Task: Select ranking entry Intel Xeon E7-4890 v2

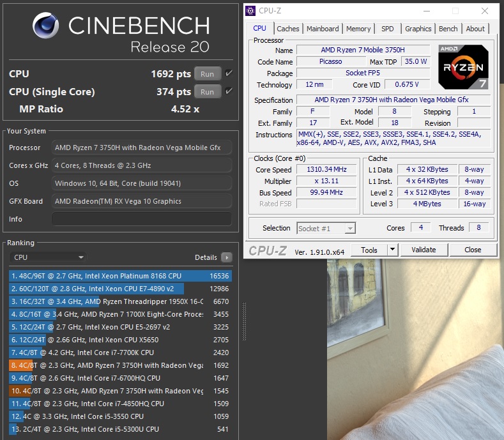Action: tap(120, 289)
